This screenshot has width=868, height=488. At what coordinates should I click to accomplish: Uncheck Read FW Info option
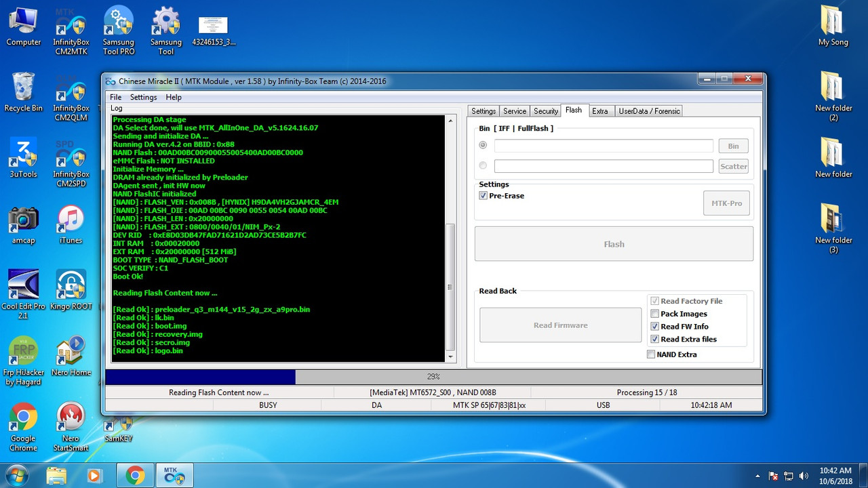[654, 327]
